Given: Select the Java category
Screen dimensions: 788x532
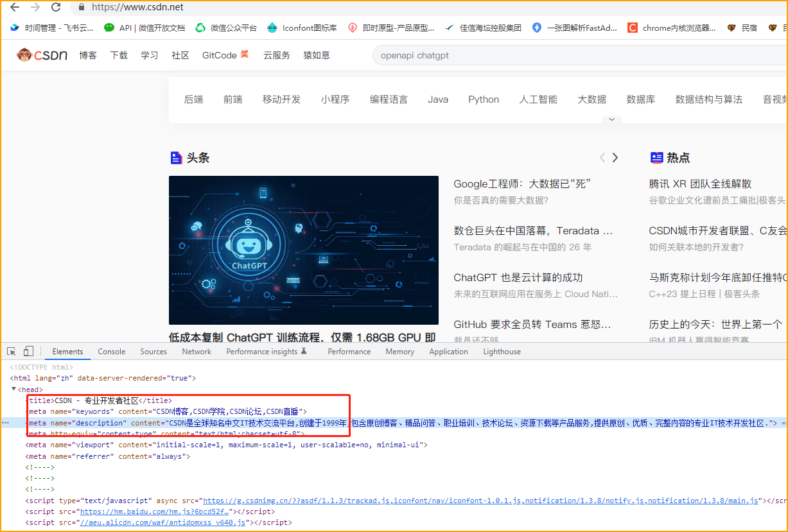Looking at the screenshot, I should click(x=438, y=99).
